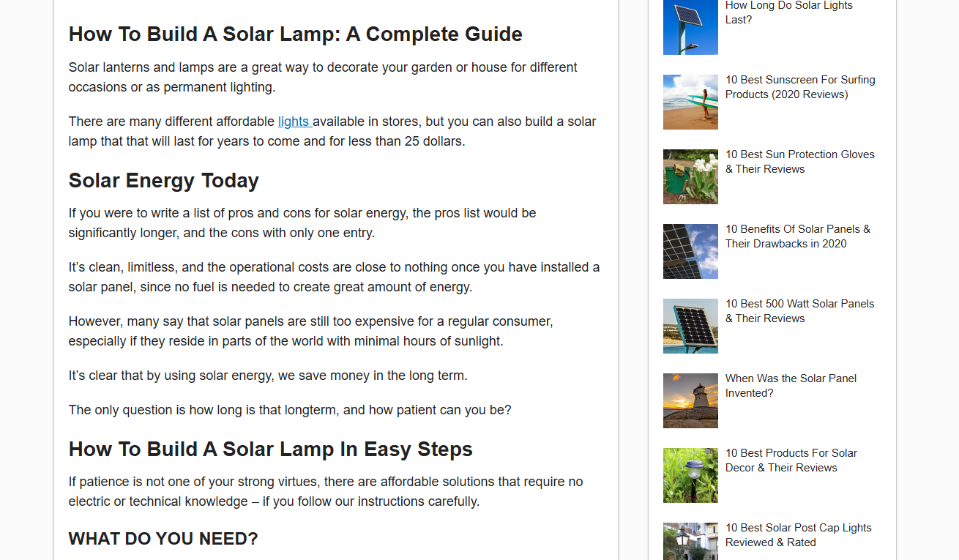The width and height of the screenshot is (959, 560).
Task: Open 'How Long Do Solar Lights Last?' article
Action: pos(788,12)
